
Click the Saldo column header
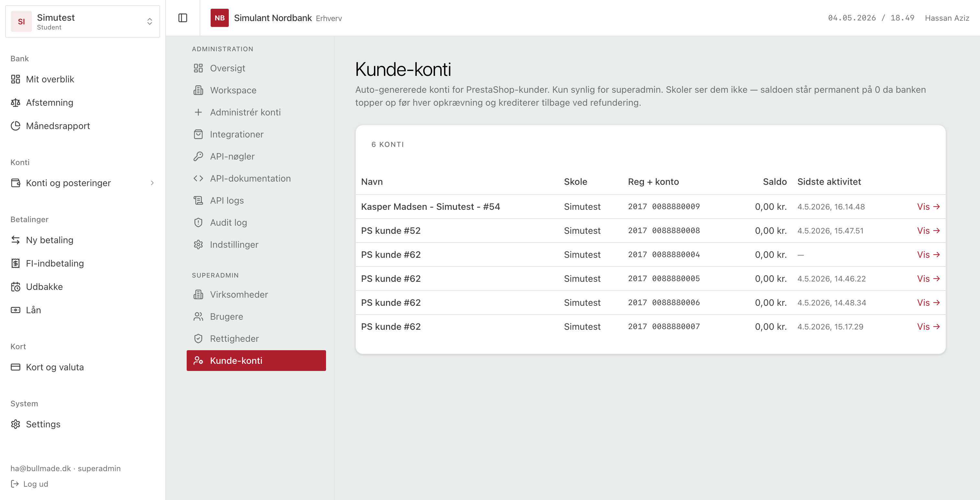point(775,182)
